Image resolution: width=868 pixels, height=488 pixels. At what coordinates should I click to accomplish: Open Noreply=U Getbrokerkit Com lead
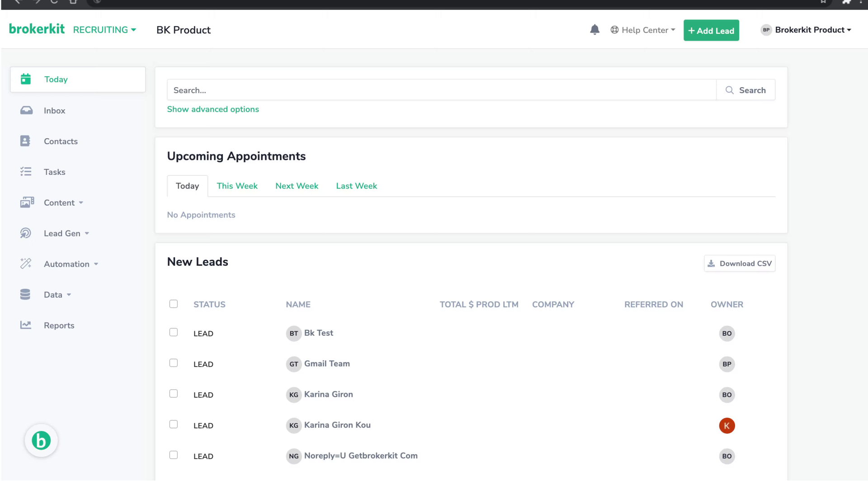361,456
